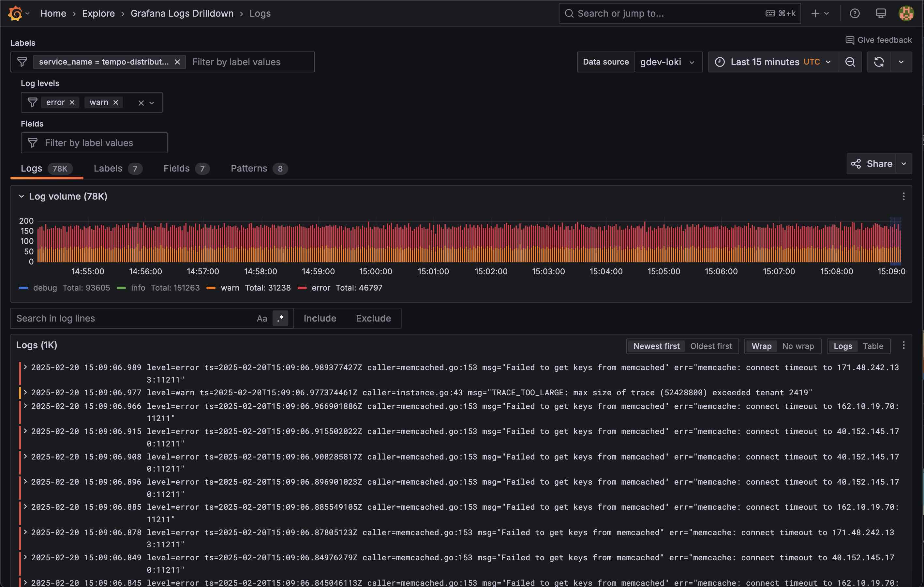Open the help question mark icon
This screenshot has width=924, height=587.
pyautogui.click(x=855, y=13)
